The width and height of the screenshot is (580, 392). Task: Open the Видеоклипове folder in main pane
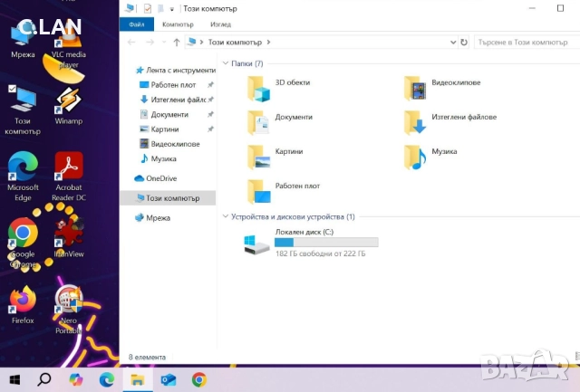coord(442,89)
